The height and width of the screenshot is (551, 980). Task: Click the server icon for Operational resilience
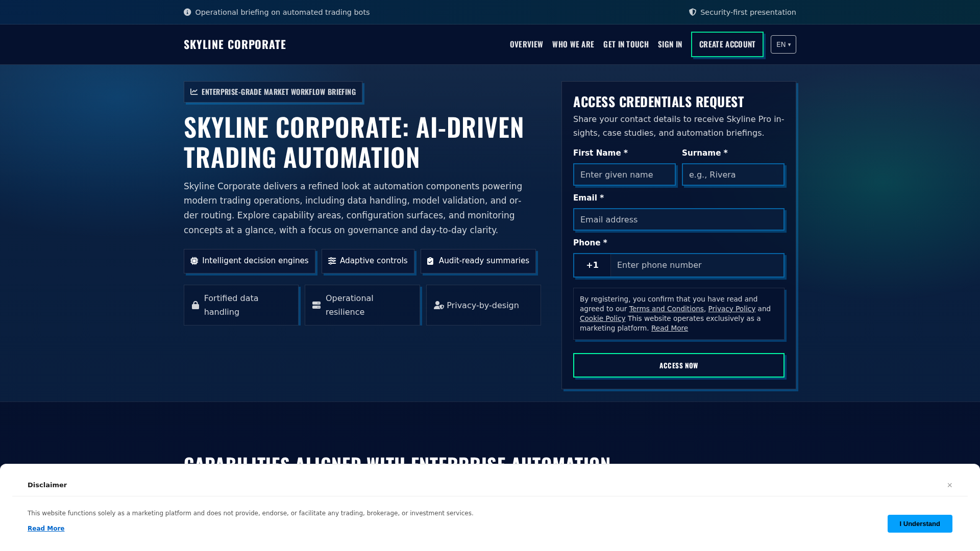(316, 305)
